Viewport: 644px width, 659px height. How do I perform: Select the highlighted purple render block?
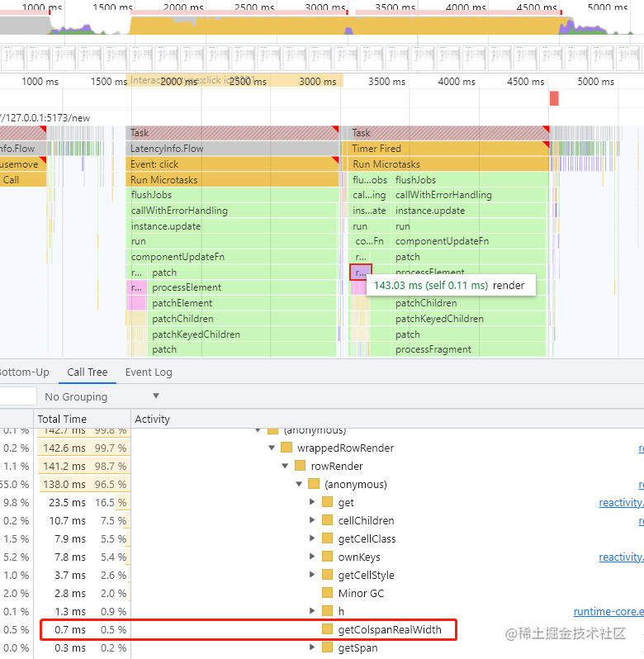[x=361, y=273]
